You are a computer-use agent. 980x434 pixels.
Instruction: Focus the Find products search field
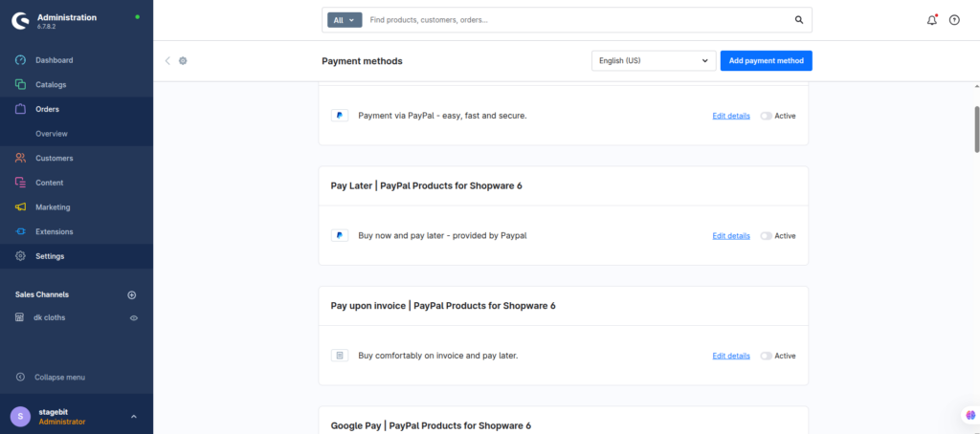point(578,20)
